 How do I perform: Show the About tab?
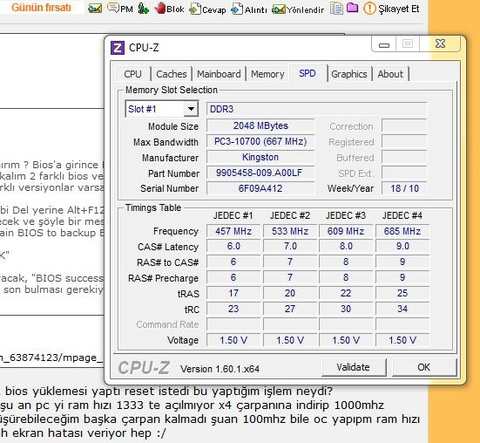(390, 74)
